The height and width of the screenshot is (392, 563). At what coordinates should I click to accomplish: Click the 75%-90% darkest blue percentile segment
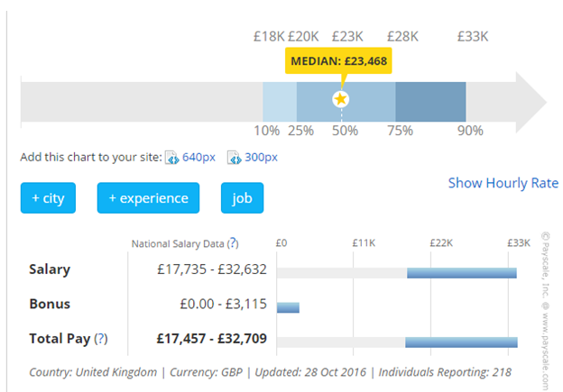(430, 102)
